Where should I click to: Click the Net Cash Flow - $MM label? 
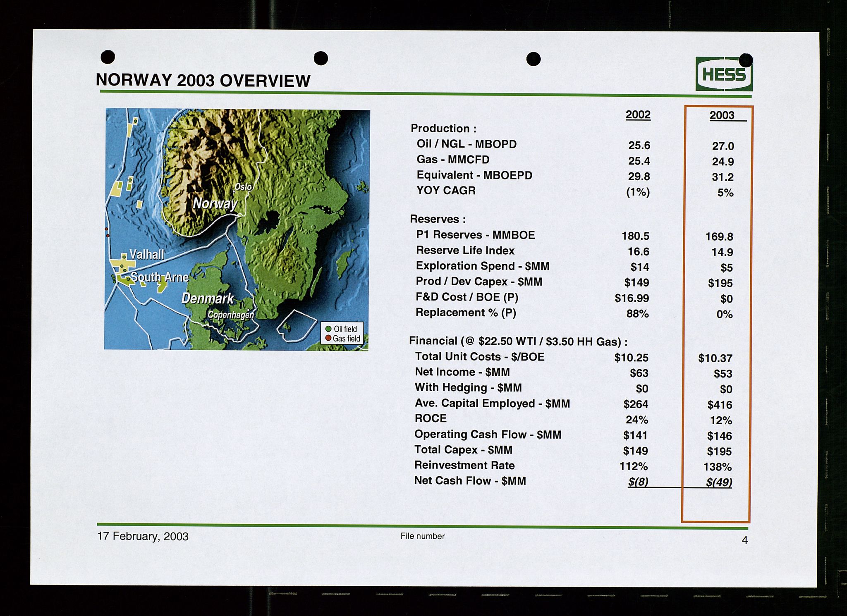coord(470,481)
